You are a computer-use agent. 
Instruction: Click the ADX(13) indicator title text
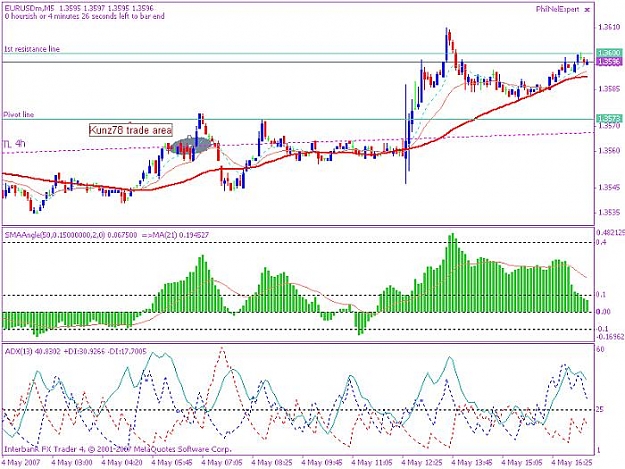pyautogui.click(x=76, y=351)
